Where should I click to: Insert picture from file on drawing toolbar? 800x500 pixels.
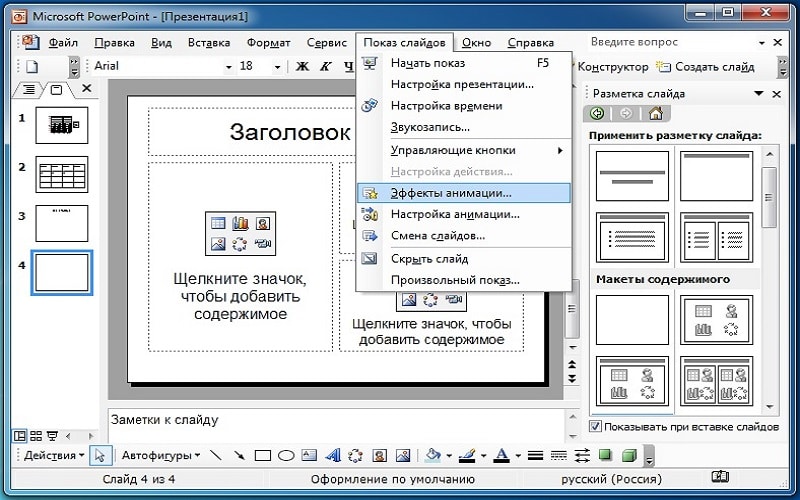pos(403,455)
